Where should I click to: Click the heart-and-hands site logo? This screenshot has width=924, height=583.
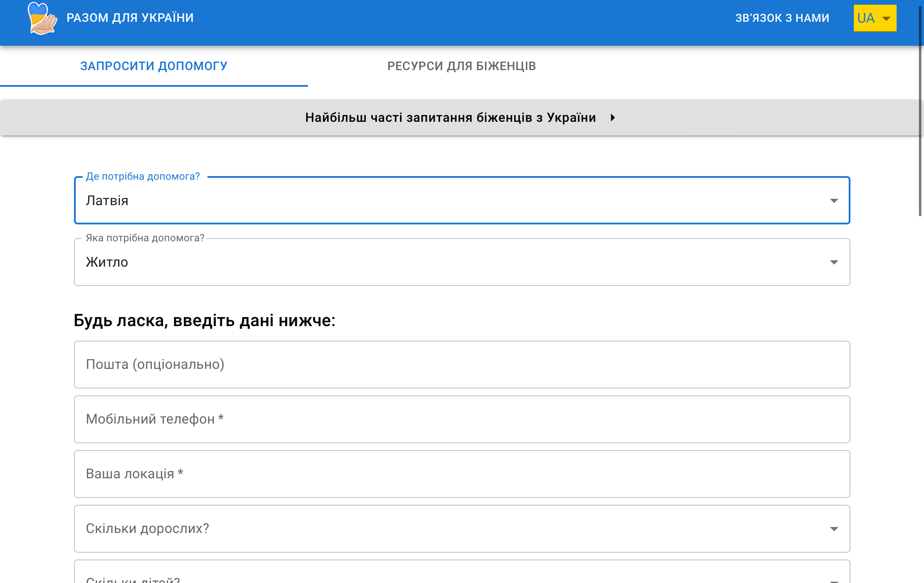42,18
